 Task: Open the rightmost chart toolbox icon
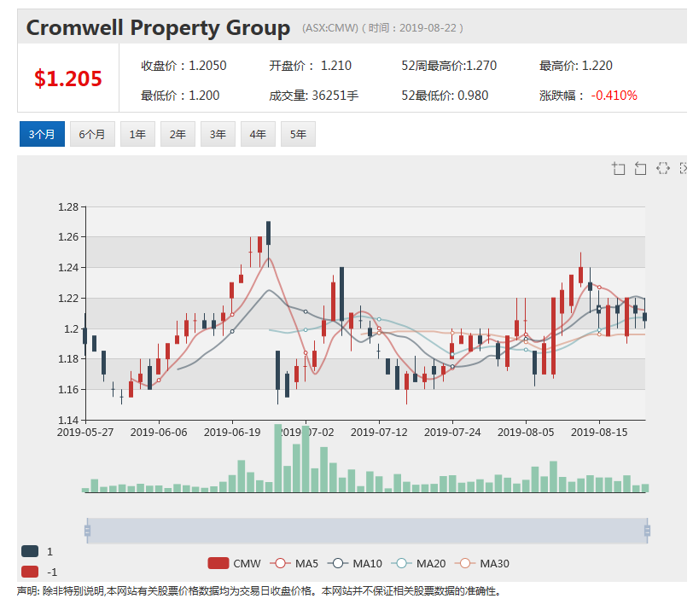(x=685, y=168)
